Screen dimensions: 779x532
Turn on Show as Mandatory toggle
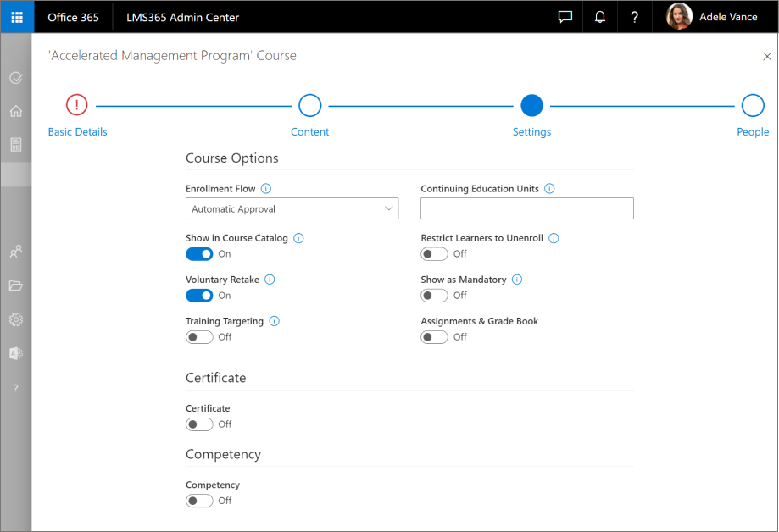[x=434, y=296]
